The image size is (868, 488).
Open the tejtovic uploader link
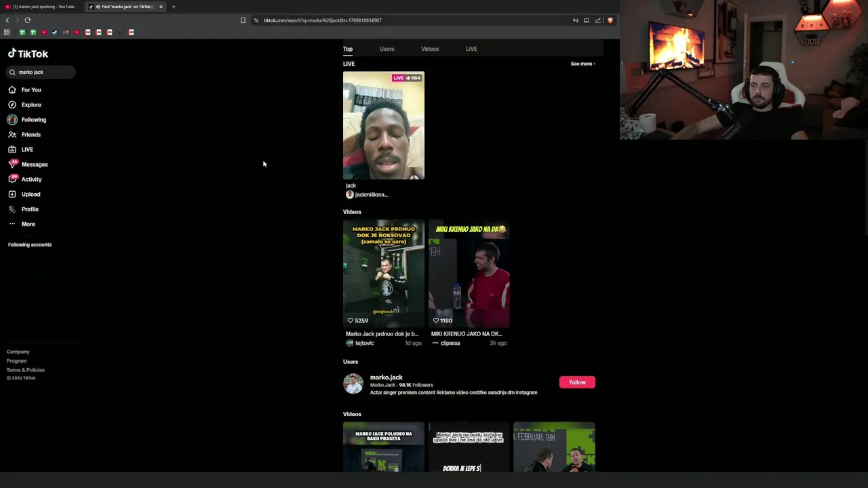tap(364, 343)
